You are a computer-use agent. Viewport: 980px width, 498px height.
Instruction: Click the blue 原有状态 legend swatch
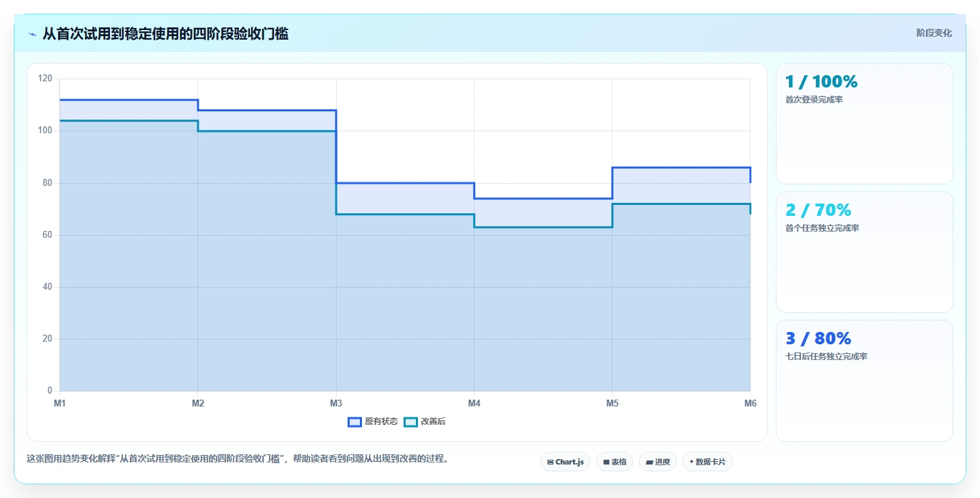tap(354, 421)
